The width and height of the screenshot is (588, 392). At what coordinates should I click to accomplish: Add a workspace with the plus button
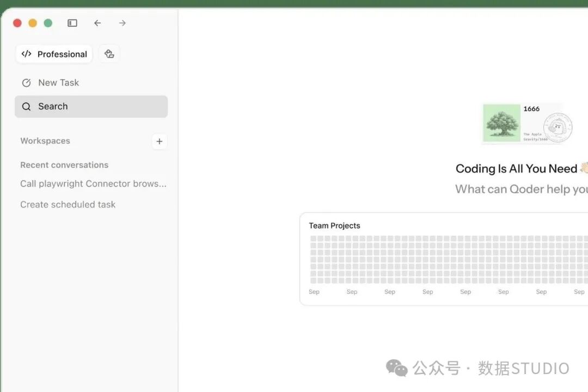coord(160,141)
